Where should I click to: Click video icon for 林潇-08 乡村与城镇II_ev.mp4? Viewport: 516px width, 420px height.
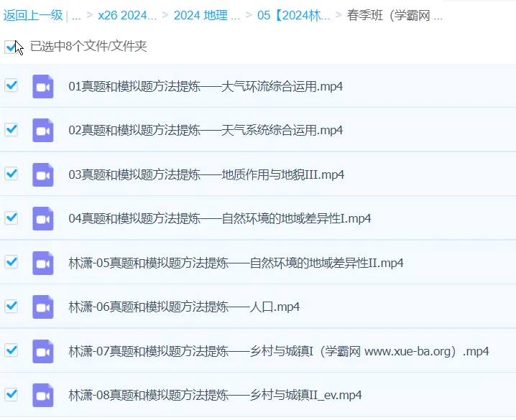pos(43,395)
